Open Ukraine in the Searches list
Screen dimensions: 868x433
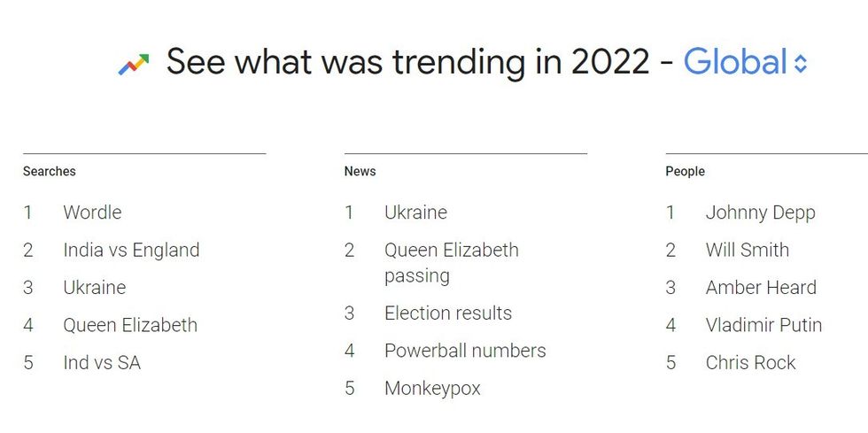94,288
